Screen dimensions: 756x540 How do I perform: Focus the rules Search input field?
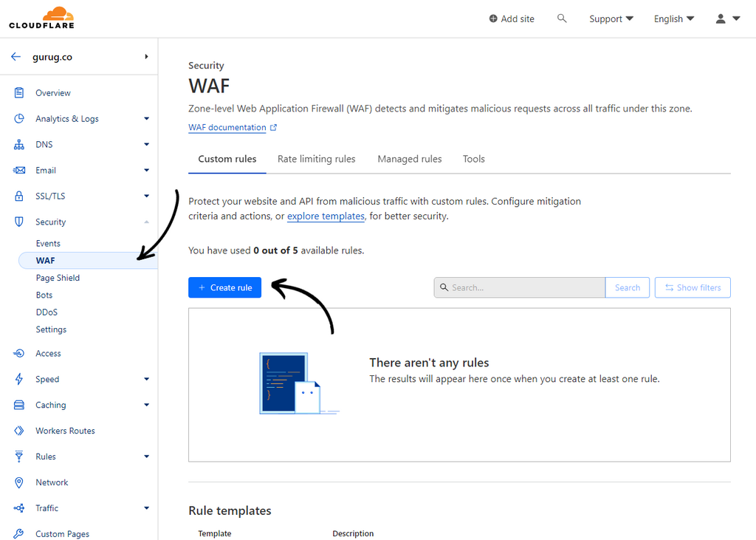coord(519,287)
